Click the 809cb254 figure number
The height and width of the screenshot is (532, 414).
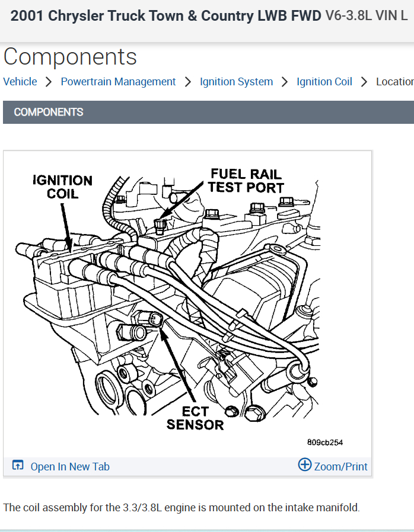[325, 443]
